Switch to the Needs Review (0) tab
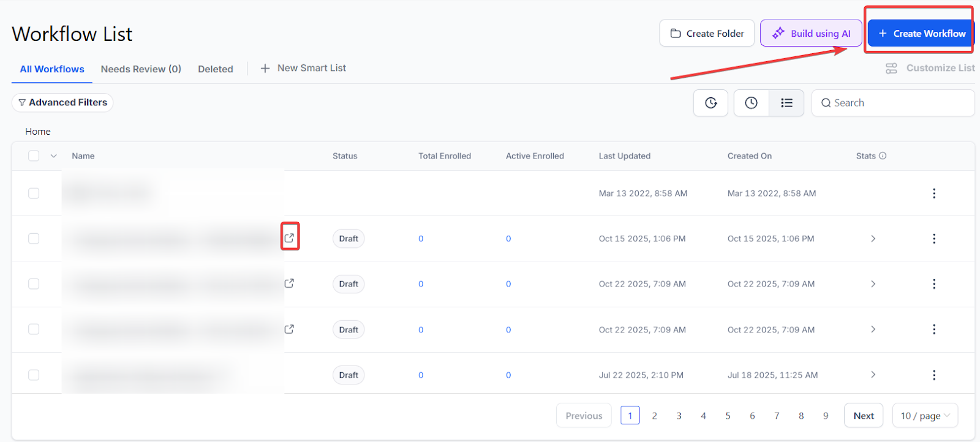The image size is (980, 442). tap(141, 69)
